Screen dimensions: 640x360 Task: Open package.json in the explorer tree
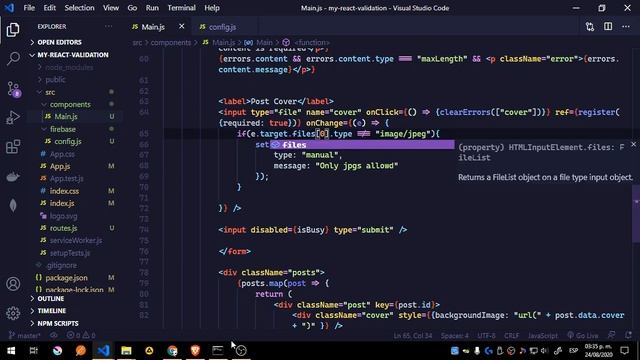click(x=66, y=278)
